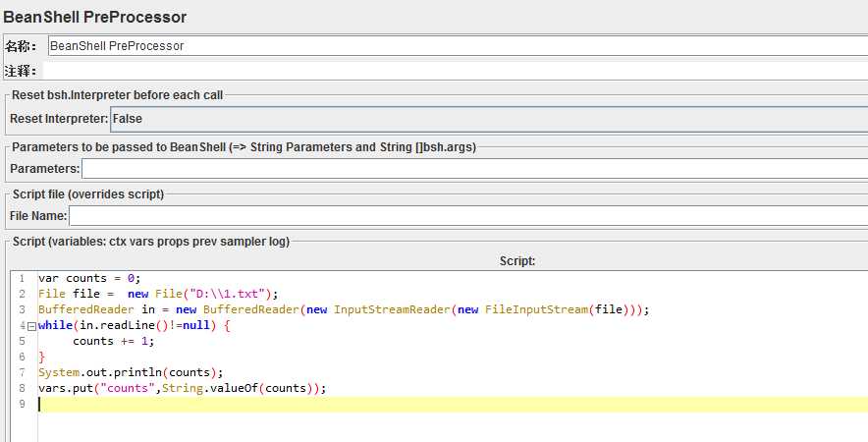Click the System.out.println(counts) line
The width and height of the screenshot is (868, 442).
[131, 372]
